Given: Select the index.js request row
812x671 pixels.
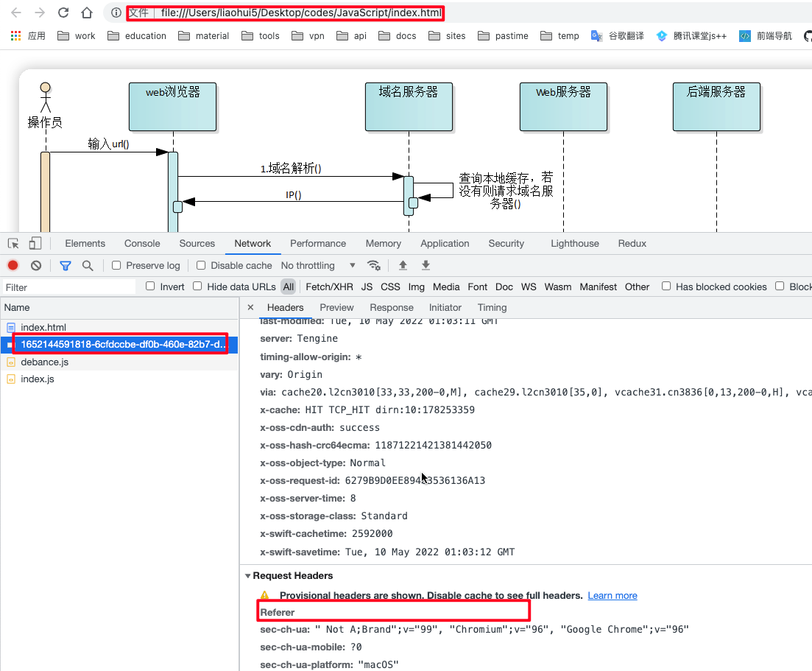Looking at the screenshot, I should [119, 379].
